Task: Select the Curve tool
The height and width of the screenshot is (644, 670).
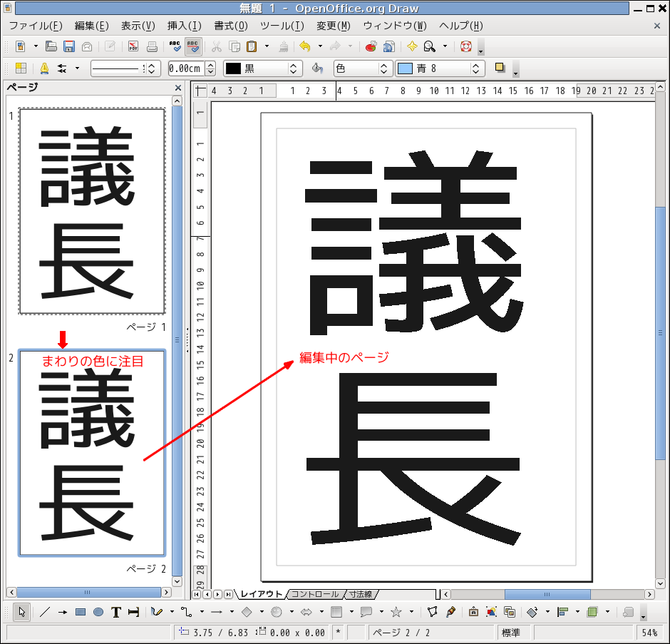Action: tap(156, 612)
